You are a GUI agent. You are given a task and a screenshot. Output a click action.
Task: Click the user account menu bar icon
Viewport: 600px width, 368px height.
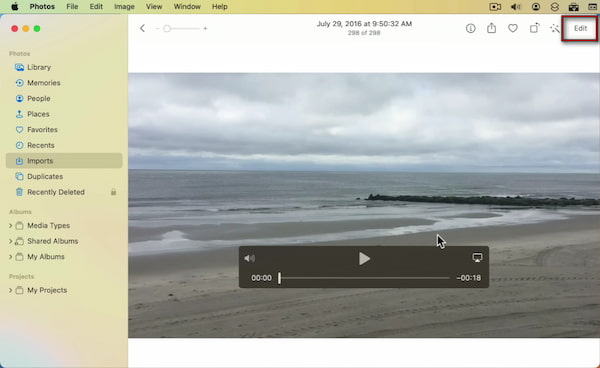(536, 7)
